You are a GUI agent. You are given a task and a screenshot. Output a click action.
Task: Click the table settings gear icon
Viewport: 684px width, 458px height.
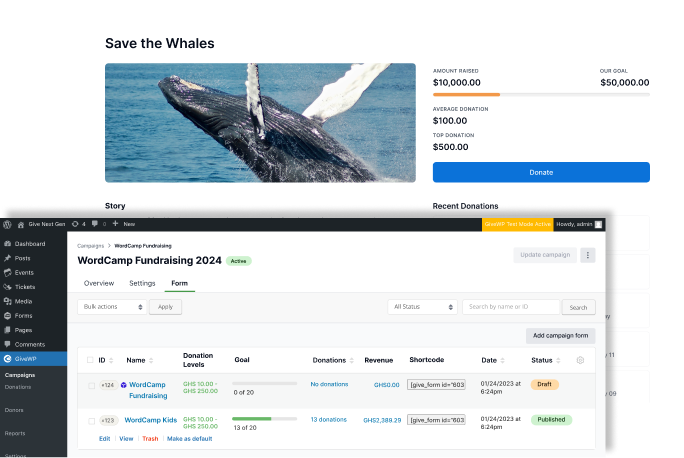(581, 360)
